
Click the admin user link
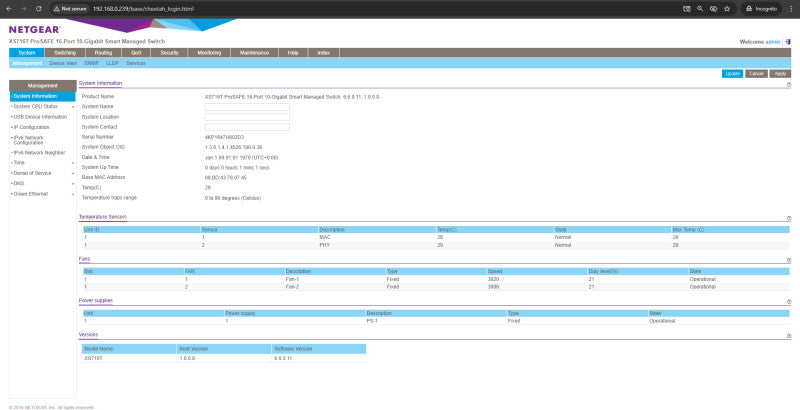[x=773, y=42]
